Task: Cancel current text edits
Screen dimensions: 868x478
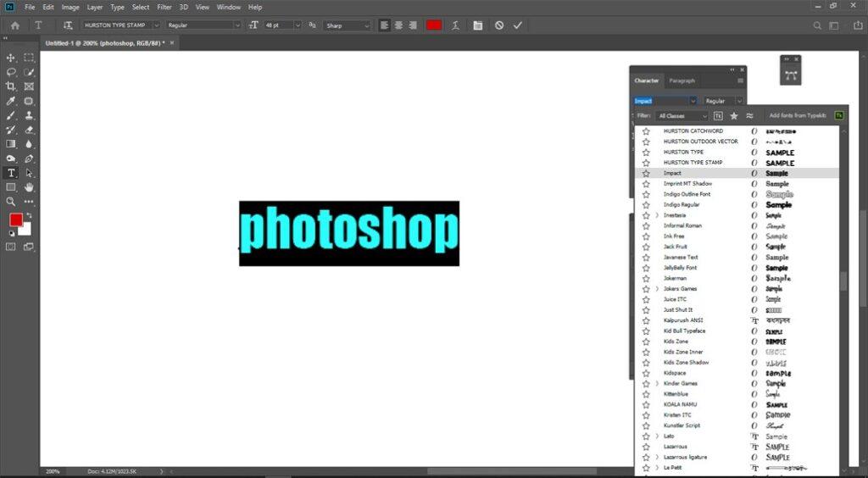Action: pos(499,25)
